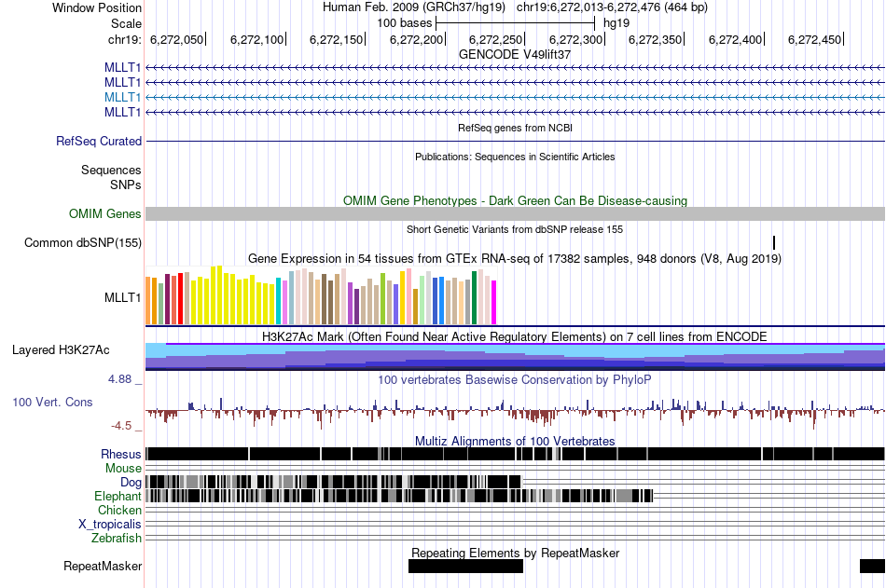
Task: Click the 6,272,150 coordinate tick
Action: pos(337,39)
